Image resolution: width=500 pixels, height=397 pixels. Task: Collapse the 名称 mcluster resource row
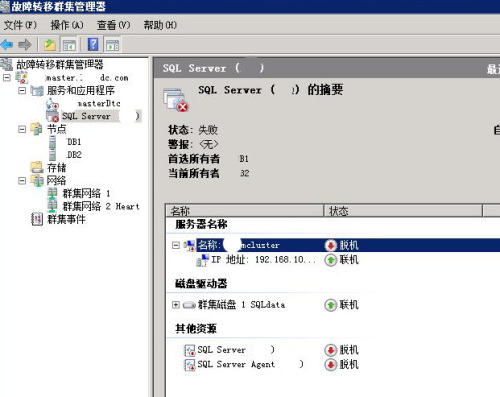coord(176,245)
